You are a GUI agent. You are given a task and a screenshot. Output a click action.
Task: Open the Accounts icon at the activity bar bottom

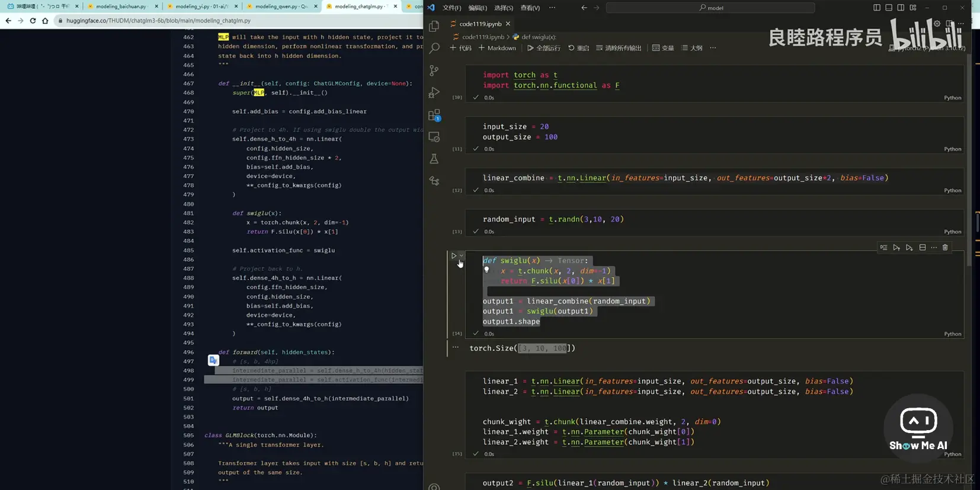point(434,486)
